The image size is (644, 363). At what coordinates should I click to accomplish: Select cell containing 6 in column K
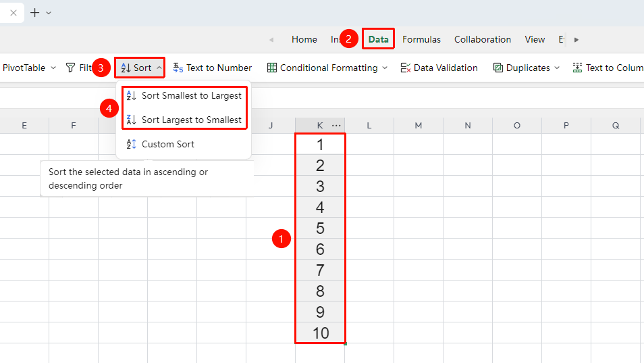pos(320,249)
